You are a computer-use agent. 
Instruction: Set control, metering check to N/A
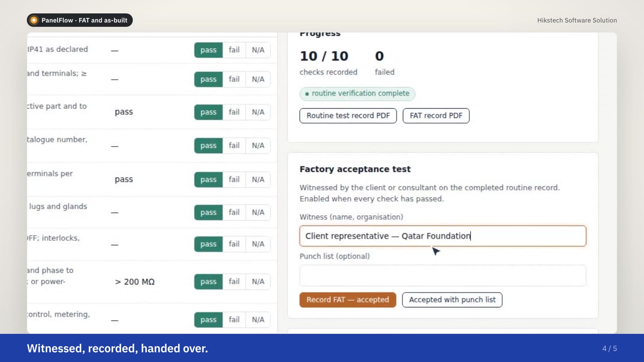coord(258,320)
